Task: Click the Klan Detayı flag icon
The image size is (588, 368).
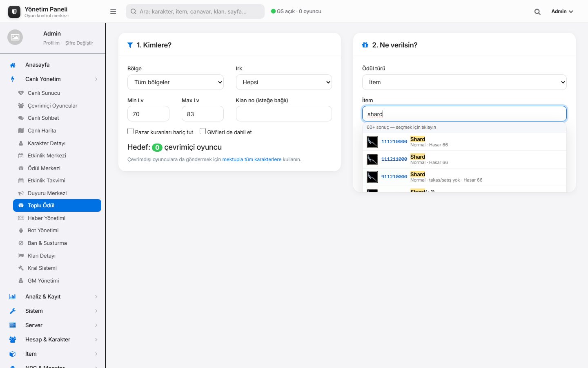Action: [x=21, y=256]
